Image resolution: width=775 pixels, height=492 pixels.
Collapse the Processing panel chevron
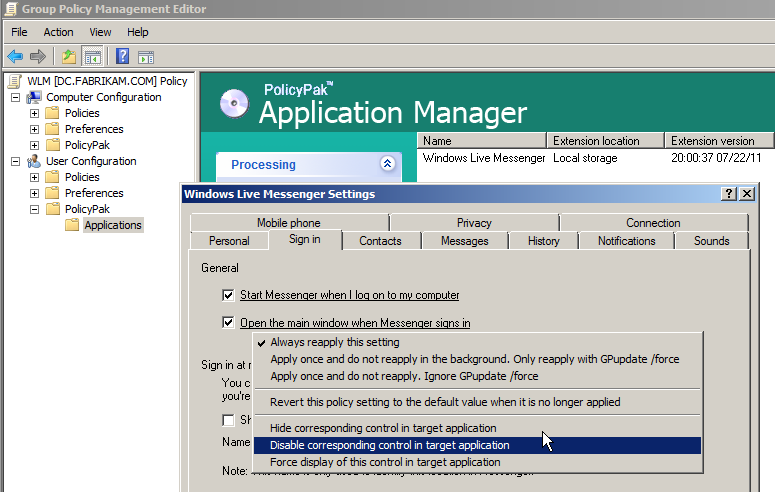tap(387, 164)
